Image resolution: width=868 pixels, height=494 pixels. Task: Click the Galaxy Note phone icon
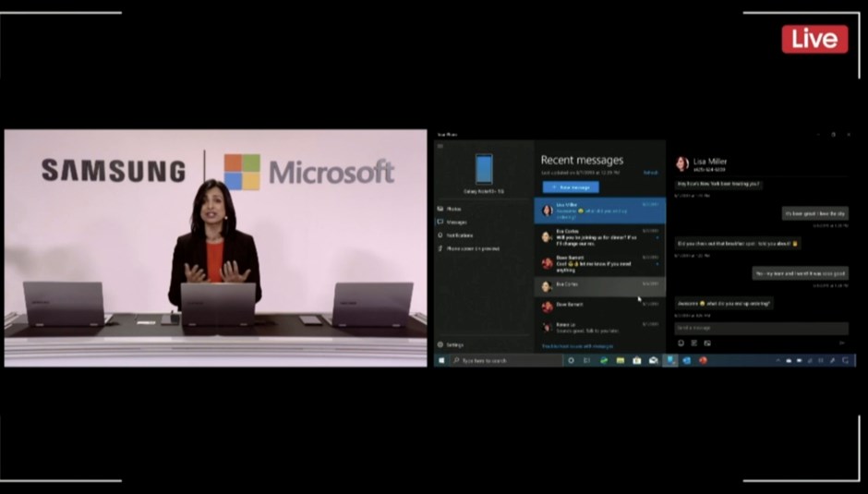click(x=484, y=169)
